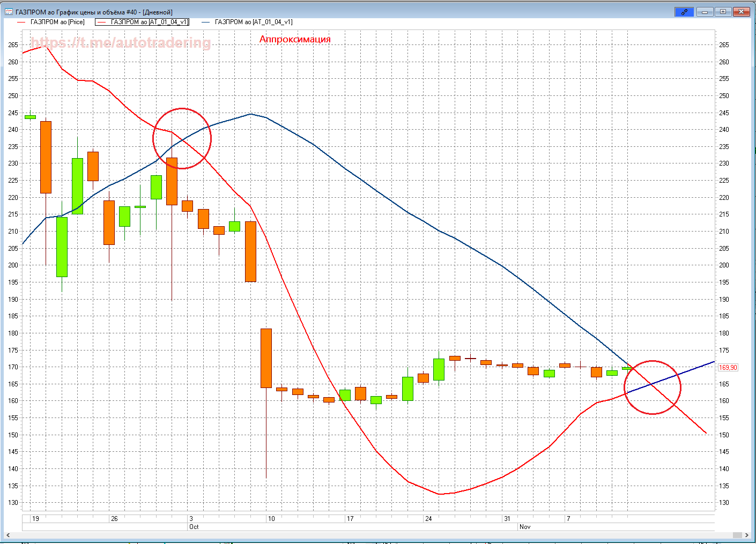Click date marker 24 on time axis

(x=428, y=519)
